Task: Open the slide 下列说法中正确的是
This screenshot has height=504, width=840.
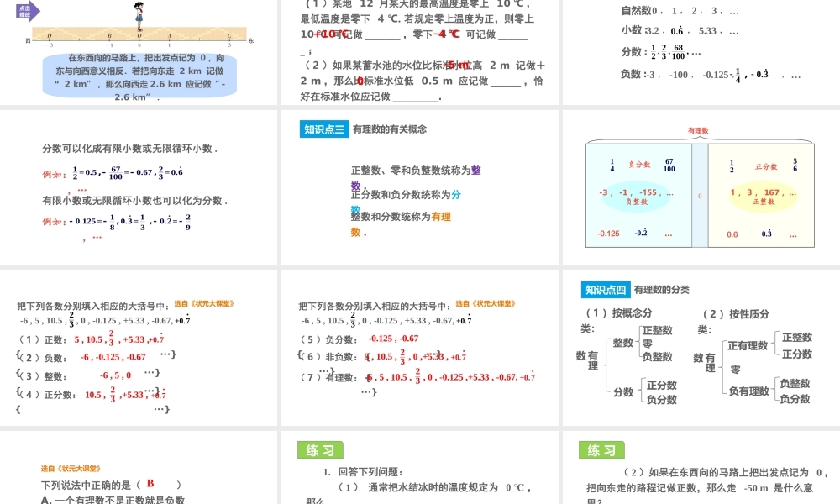Action: coord(139,468)
